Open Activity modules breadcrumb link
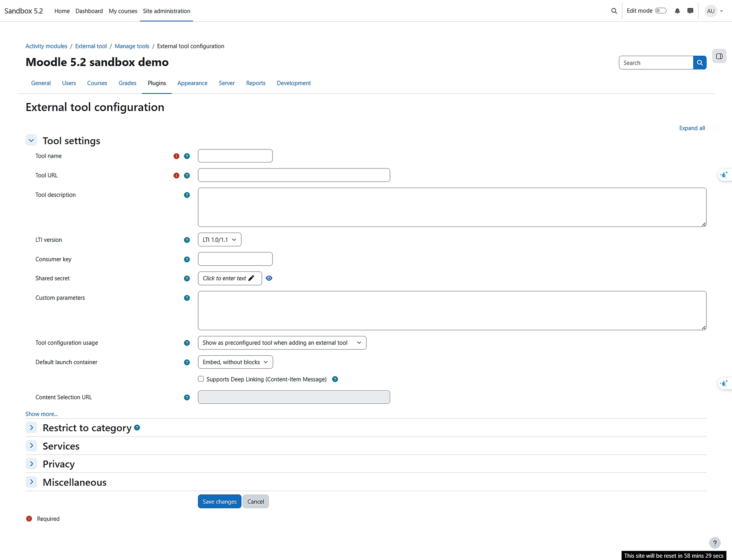The height and width of the screenshot is (560, 732). click(x=47, y=46)
